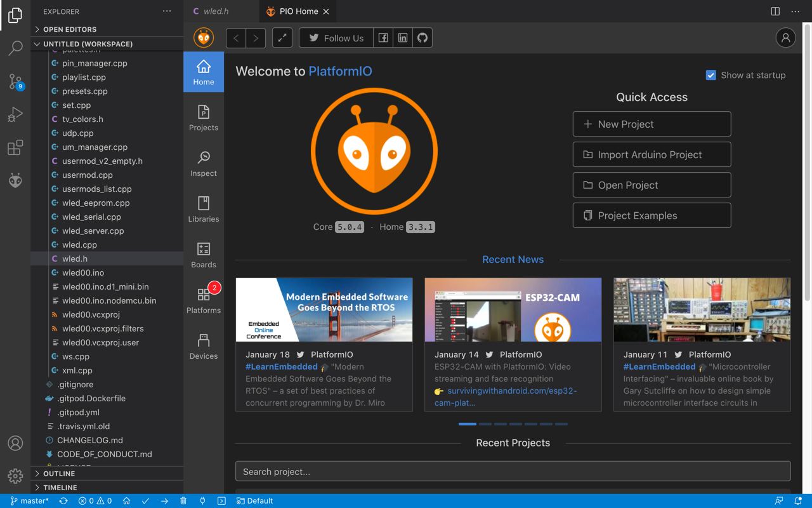This screenshot has width=812, height=508.
Task: Open the editor More Actions ellipsis
Action: click(x=796, y=11)
